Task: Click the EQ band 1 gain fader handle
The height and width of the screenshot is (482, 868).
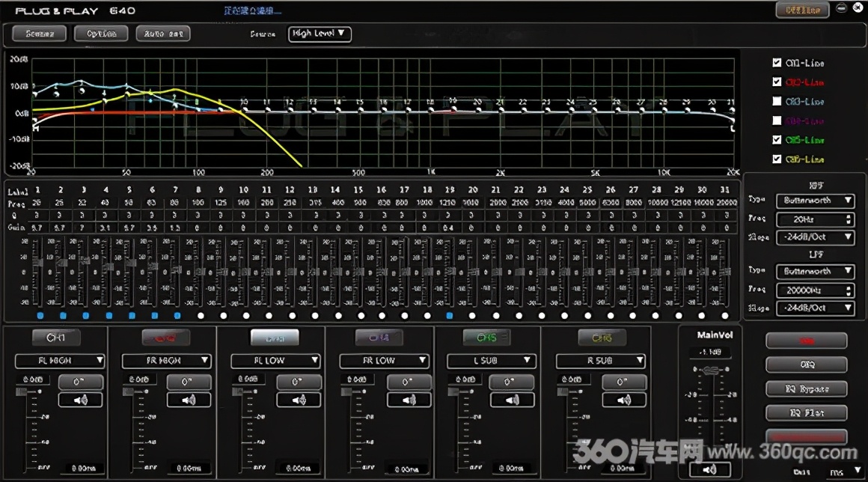Action: click(x=37, y=263)
